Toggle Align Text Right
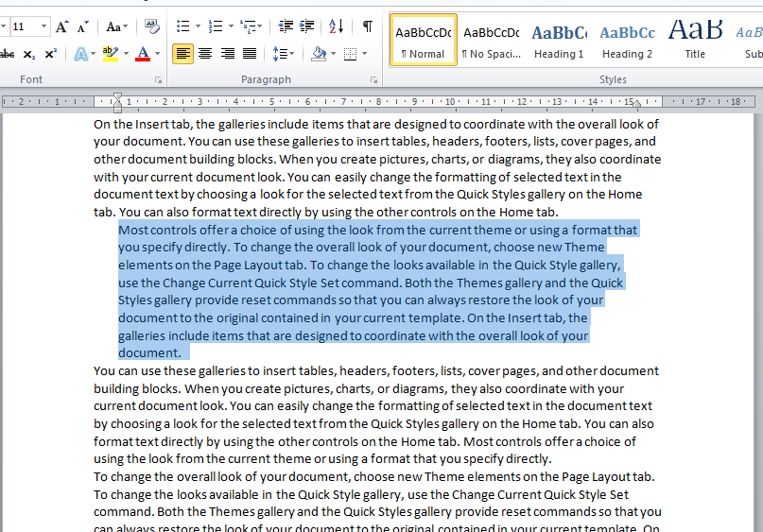Screen dimensions: 763x532 [x=227, y=54]
